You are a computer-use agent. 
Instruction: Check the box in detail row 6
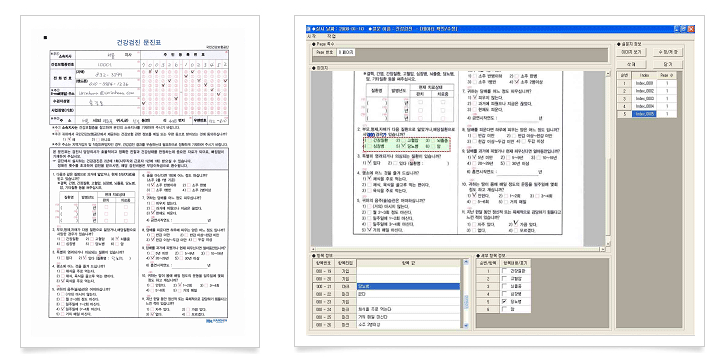[x=504, y=309]
